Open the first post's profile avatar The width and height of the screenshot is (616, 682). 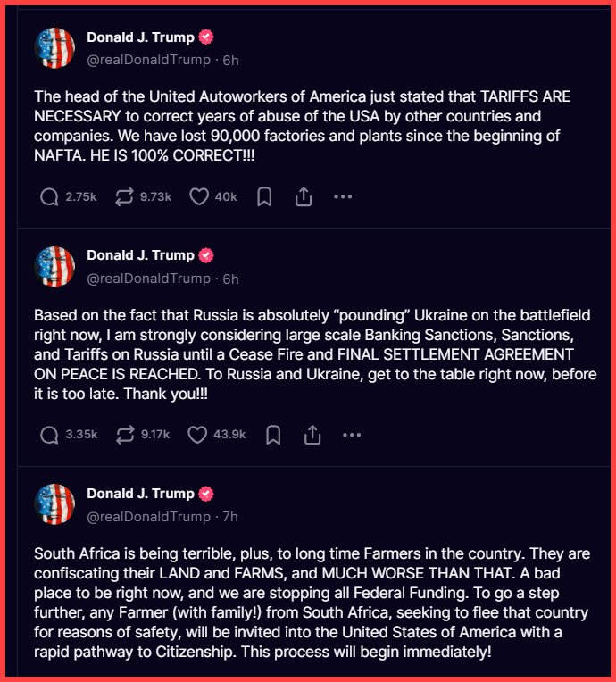54,48
